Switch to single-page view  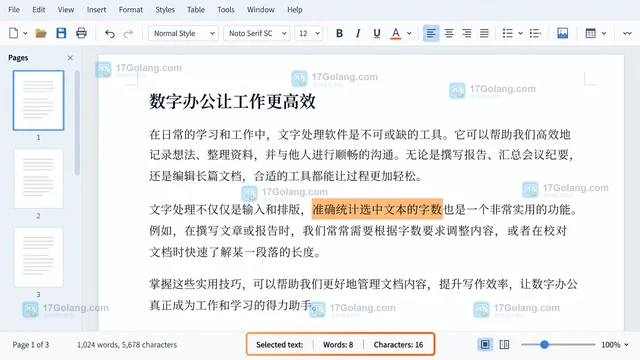pyautogui.click(x=485, y=345)
